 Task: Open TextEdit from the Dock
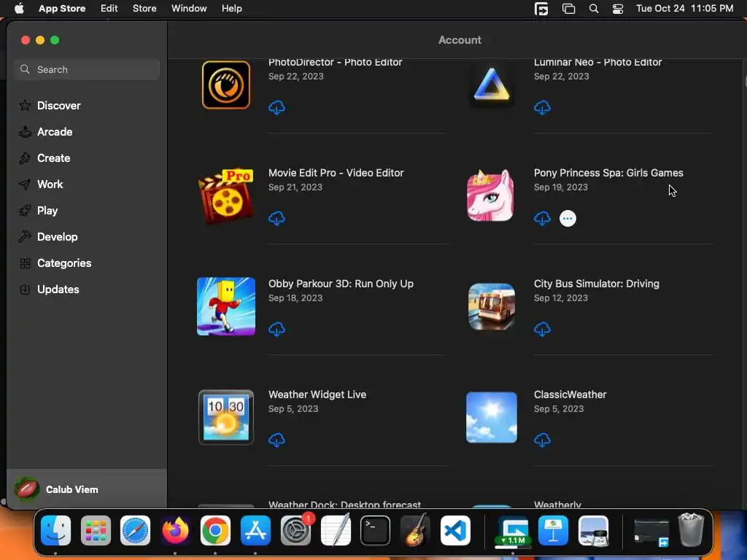(336, 530)
